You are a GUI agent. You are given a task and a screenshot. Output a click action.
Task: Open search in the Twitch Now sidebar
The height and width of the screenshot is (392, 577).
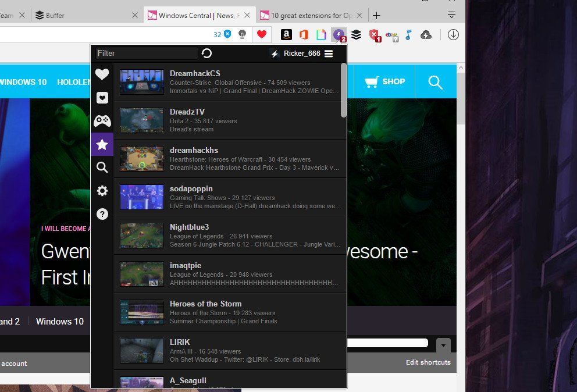[102, 167]
